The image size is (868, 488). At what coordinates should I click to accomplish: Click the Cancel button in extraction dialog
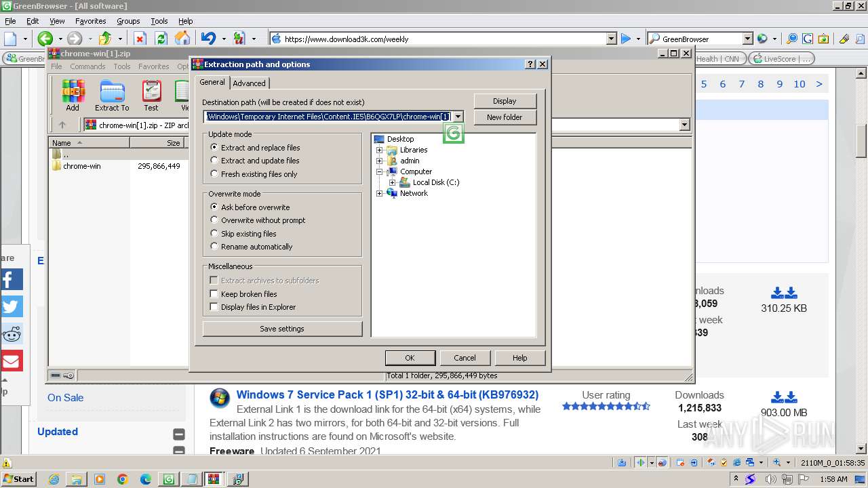465,358
